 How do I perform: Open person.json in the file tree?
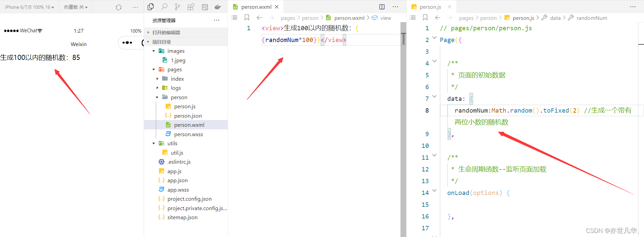pos(186,116)
